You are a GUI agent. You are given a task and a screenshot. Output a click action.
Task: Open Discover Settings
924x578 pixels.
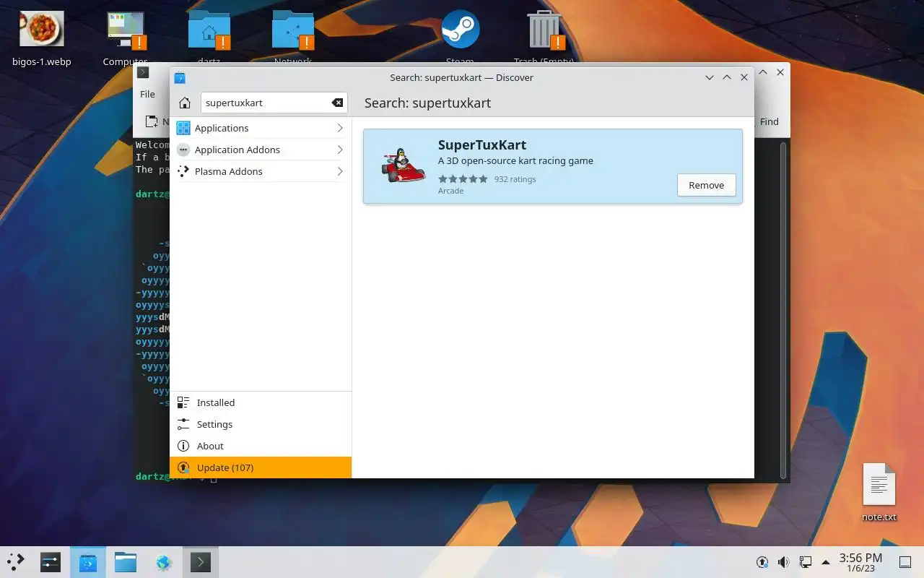pos(261,424)
